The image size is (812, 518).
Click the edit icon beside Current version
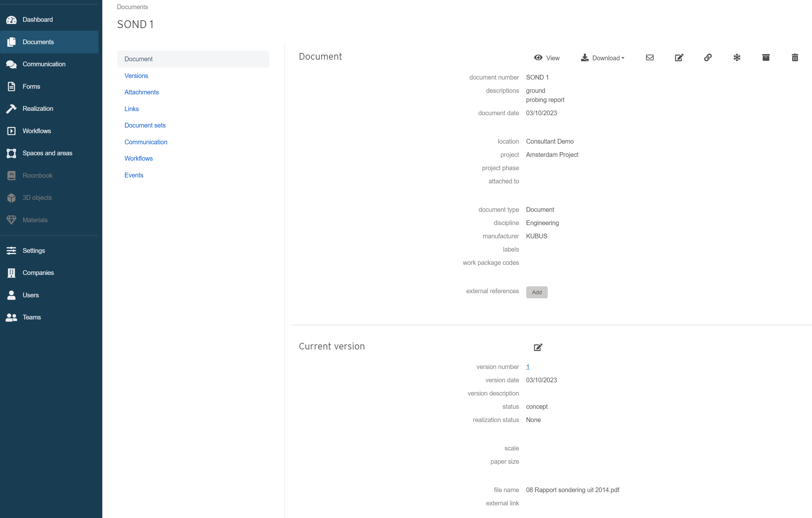[x=538, y=347]
